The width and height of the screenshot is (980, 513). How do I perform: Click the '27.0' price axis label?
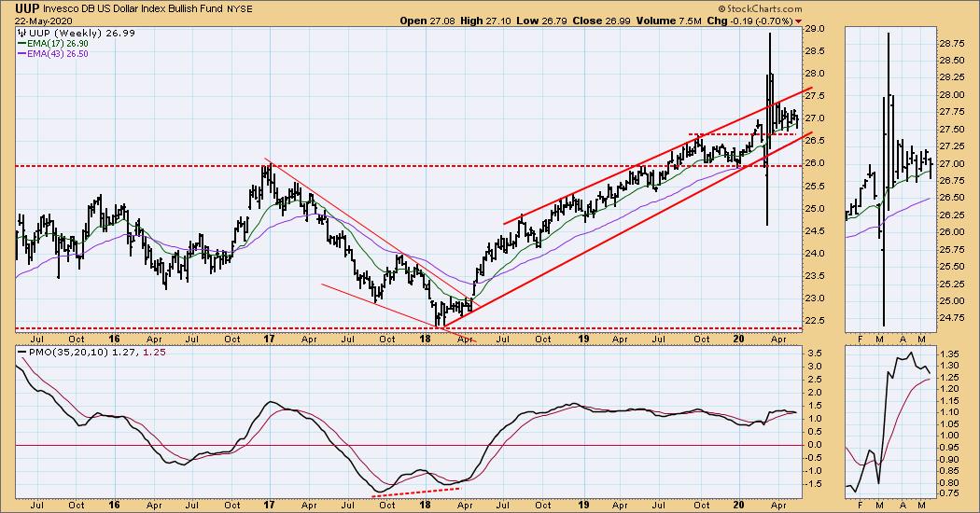(x=817, y=118)
